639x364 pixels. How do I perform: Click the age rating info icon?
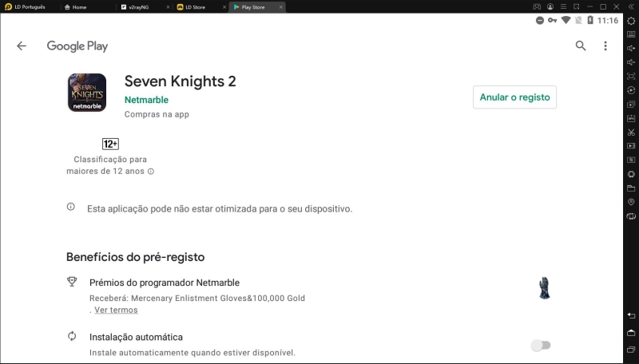coord(151,172)
